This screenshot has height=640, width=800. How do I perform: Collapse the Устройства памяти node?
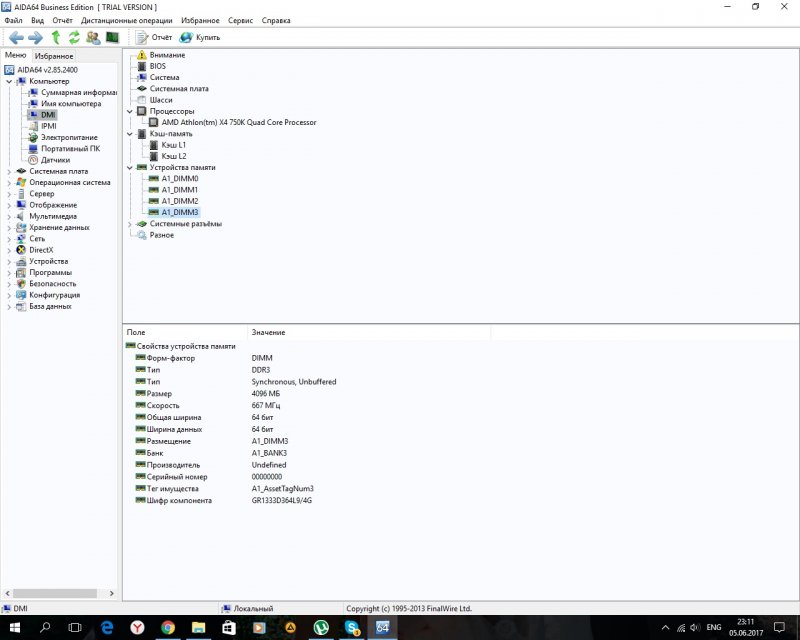[129, 167]
